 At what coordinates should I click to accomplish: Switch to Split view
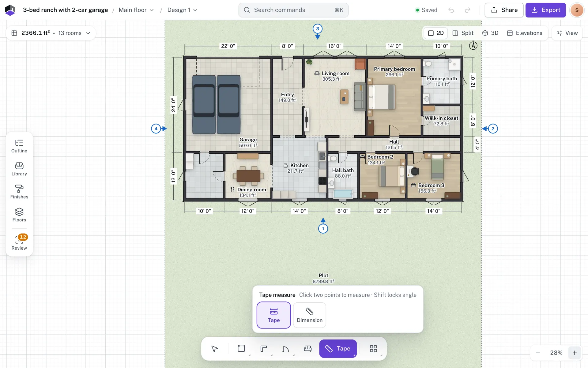pyautogui.click(x=463, y=33)
